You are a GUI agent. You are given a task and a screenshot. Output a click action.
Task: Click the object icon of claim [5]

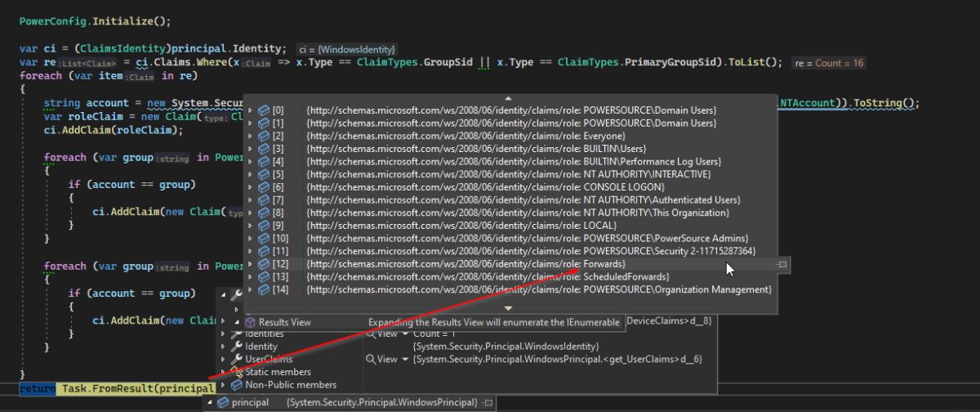[263, 174]
